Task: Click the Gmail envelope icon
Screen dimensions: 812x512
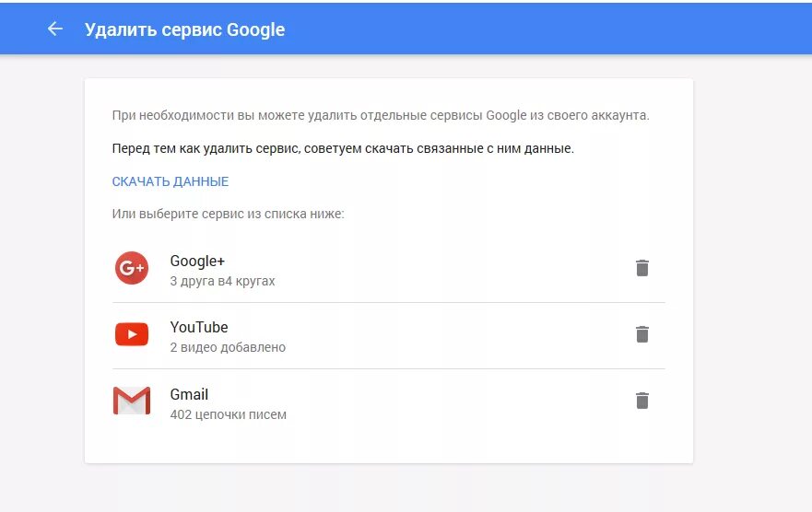Action: [132, 401]
